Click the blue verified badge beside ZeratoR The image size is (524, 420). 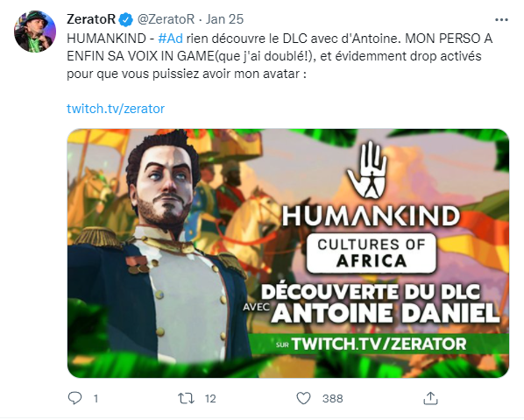(x=126, y=20)
